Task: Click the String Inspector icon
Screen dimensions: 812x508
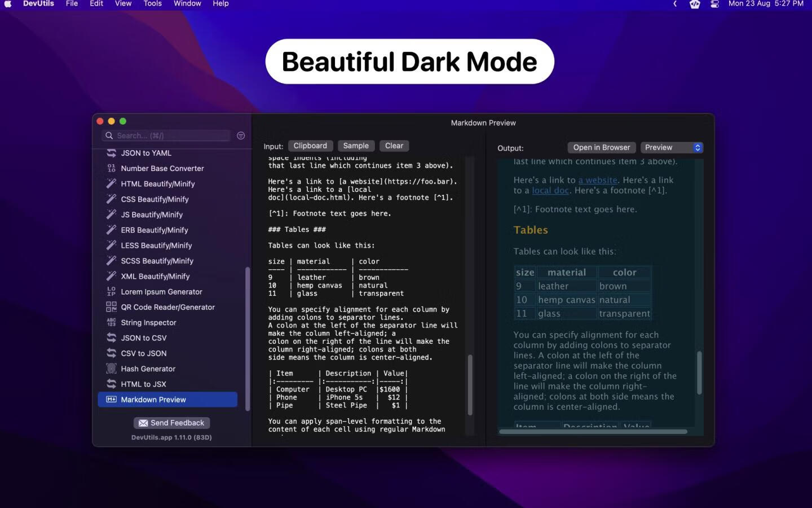Action: pyautogui.click(x=111, y=322)
